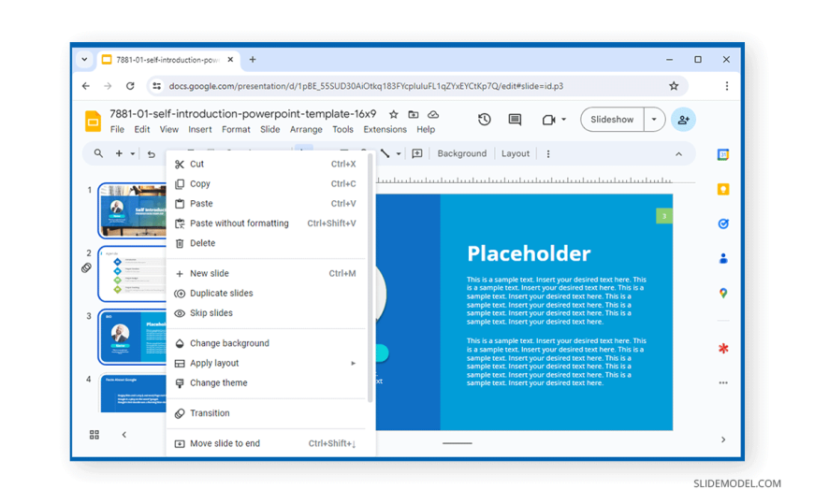
Task: Choose Move slide to end
Action: click(267, 443)
